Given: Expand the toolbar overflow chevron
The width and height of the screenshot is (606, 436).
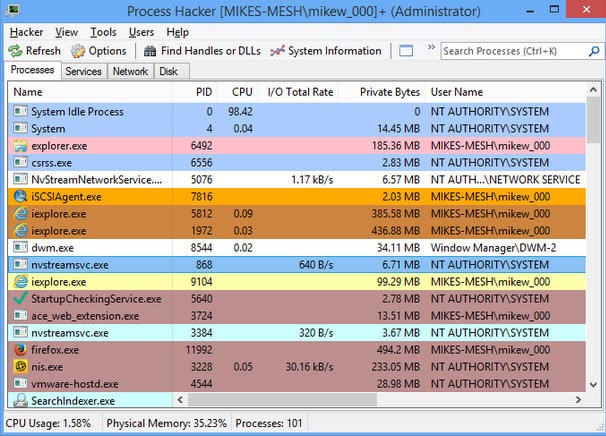Looking at the screenshot, I should point(431,47).
